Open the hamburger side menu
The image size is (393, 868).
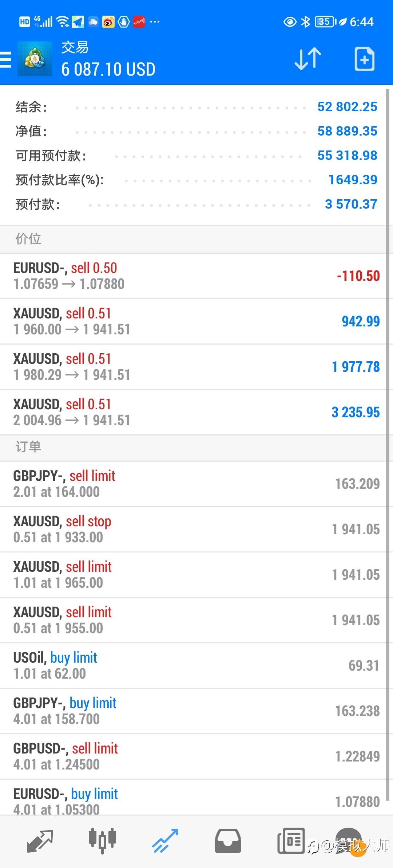5,60
